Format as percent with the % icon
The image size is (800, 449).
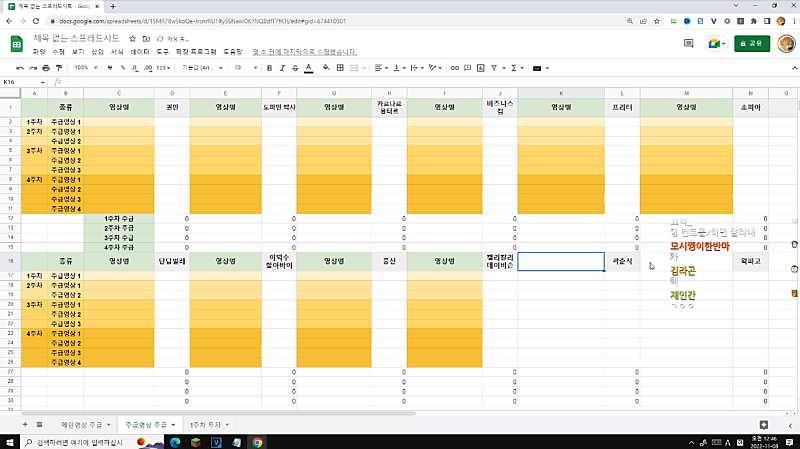pyautogui.click(x=122, y=68)
